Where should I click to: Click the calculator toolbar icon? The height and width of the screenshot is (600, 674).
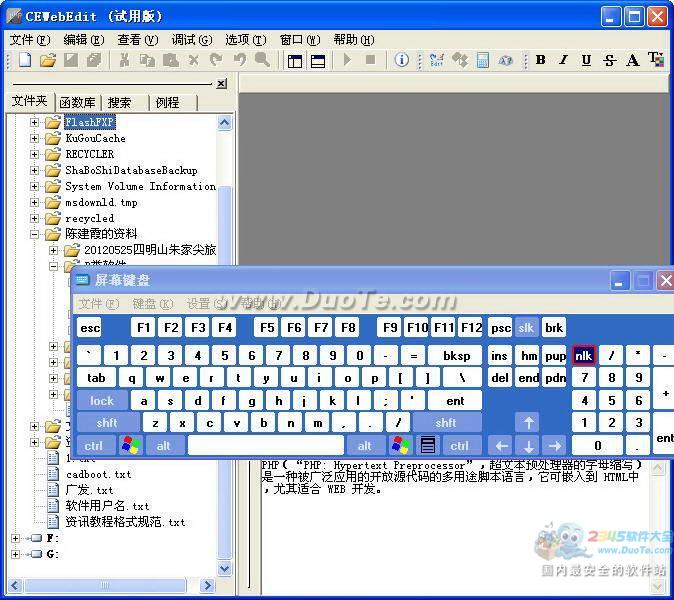click(483, 60)
